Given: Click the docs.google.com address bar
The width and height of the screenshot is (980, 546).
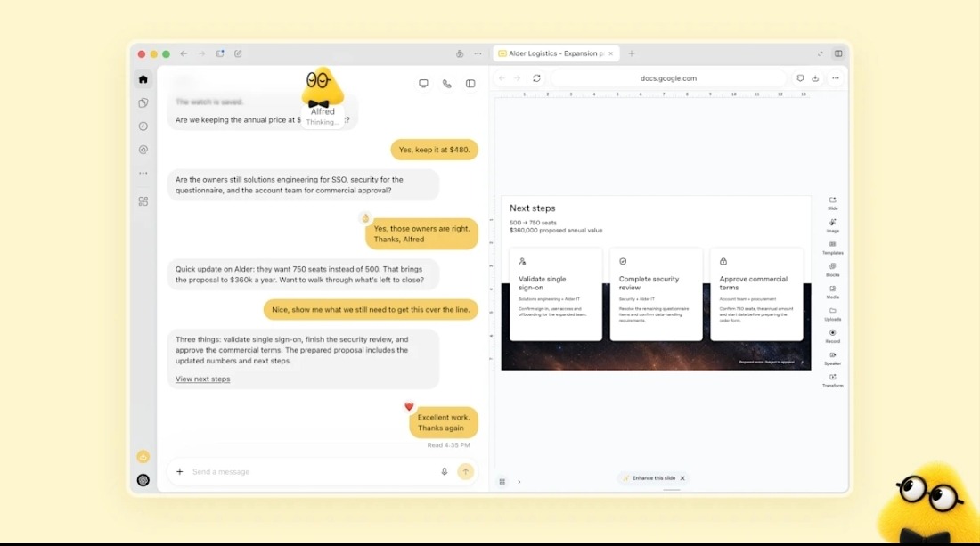Looking at the screenshot, I should 668,78.
